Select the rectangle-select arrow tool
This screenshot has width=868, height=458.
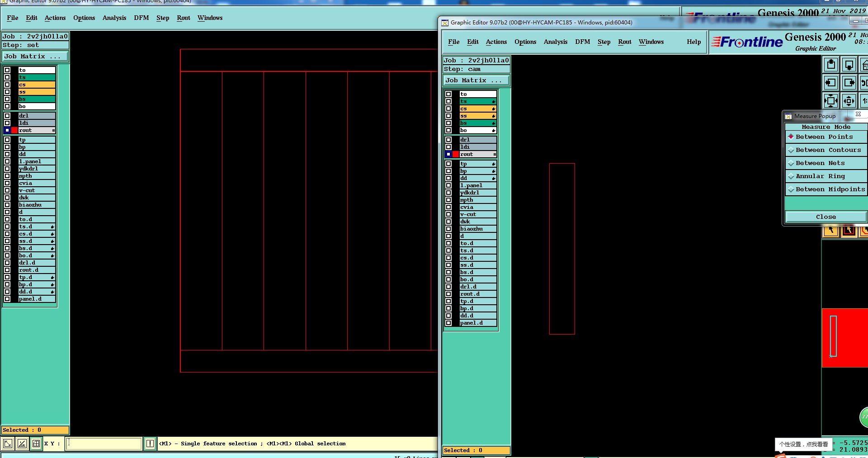(849, 231)
